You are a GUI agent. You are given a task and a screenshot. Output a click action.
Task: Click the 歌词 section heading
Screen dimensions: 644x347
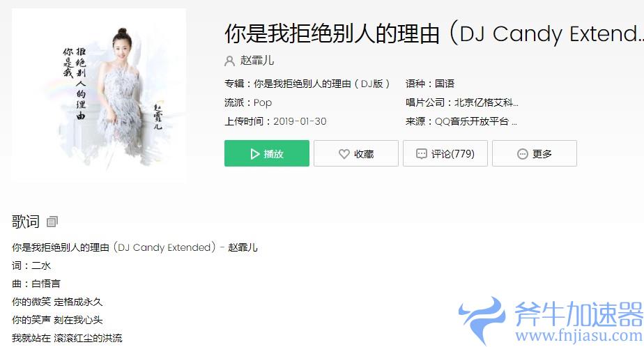click(x=26, y=222)
